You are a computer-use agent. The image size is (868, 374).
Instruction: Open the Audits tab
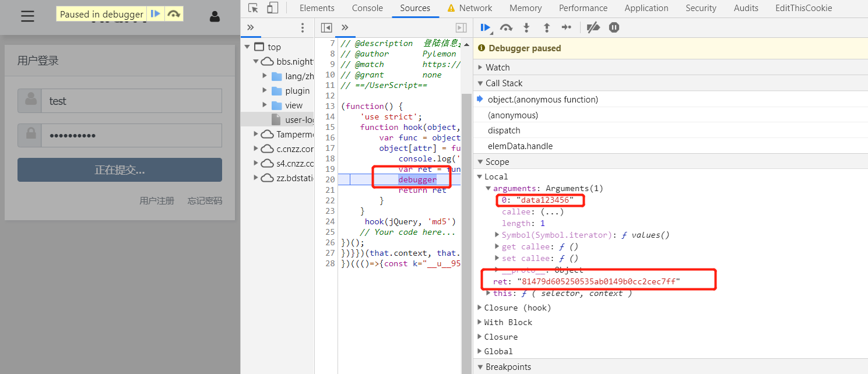pos(746,8)
